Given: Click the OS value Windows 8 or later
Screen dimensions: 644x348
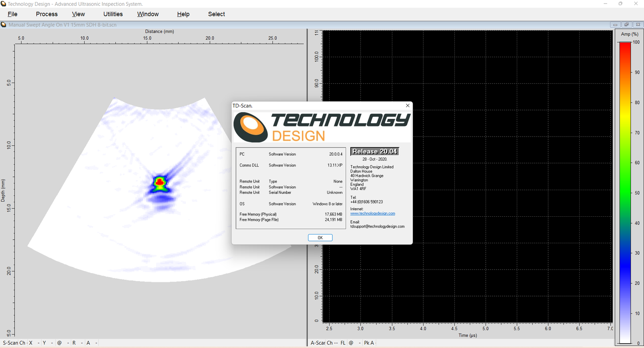Looking at the screenshot, I should (x=328, y=204).
